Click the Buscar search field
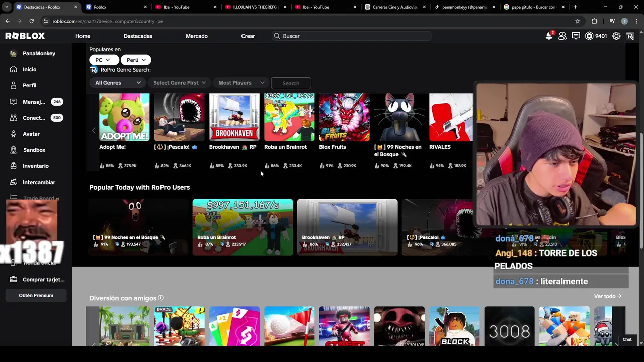This screenshot has width=644, height=362. point(352,36)
